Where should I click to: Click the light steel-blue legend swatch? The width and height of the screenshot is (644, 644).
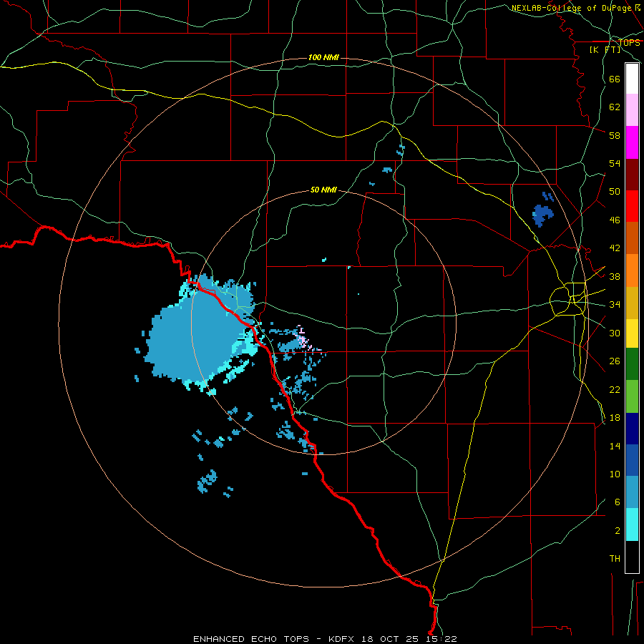(632, 492)
